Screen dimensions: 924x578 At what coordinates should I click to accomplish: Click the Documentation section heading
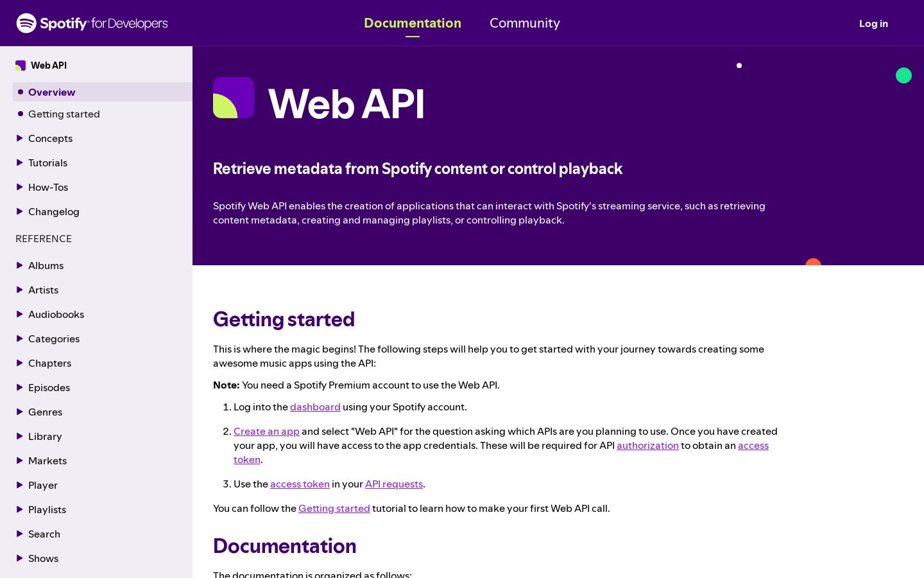(x=284, y=546)
